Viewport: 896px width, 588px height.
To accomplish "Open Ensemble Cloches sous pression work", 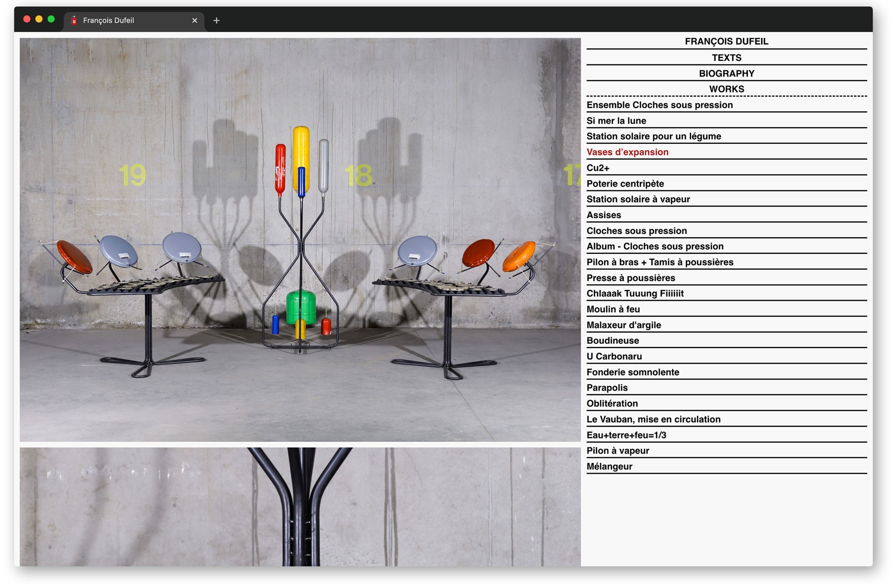I will [x=659, y=105].
